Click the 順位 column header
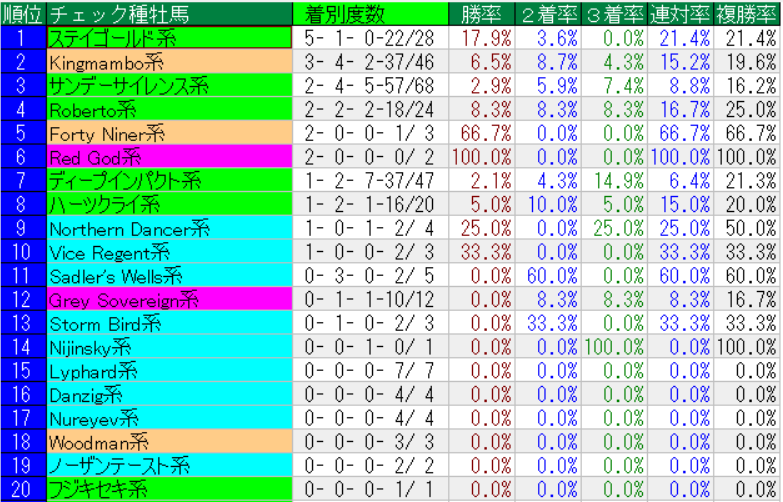 pos(23,13)
